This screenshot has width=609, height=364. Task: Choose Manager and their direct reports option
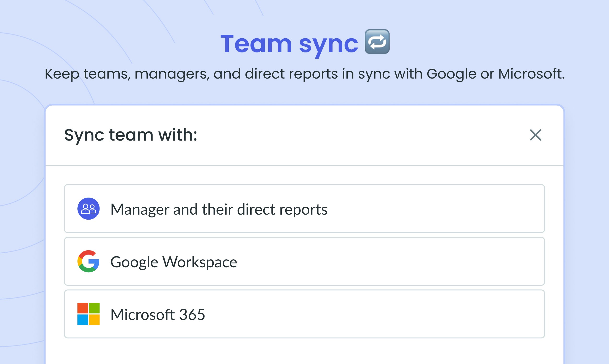(x=304, y=209)
